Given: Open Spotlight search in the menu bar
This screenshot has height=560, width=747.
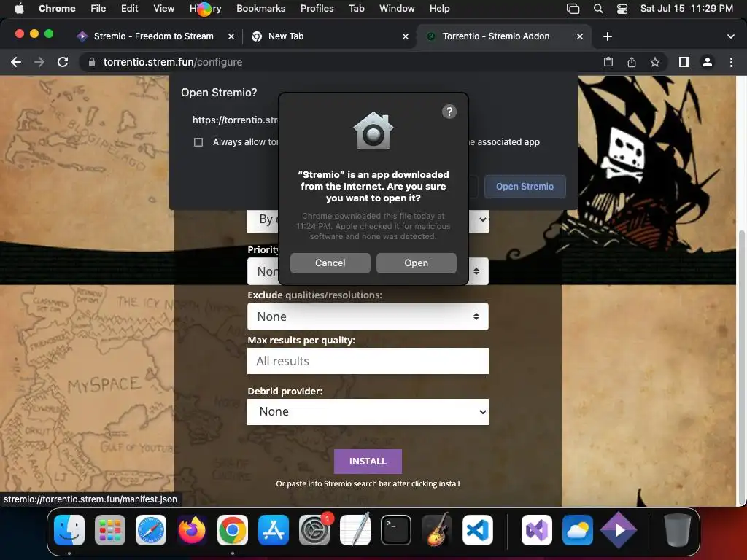Looking at the screenshot, I should tap(598, 9).
